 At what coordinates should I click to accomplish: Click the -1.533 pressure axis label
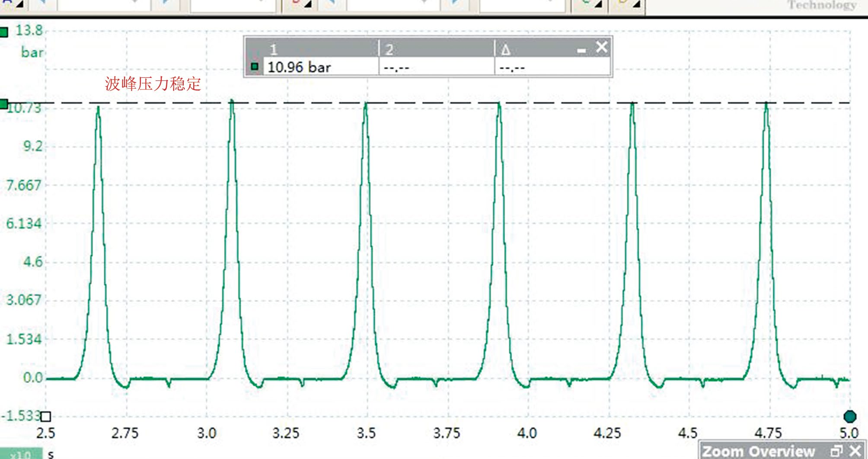21,416
